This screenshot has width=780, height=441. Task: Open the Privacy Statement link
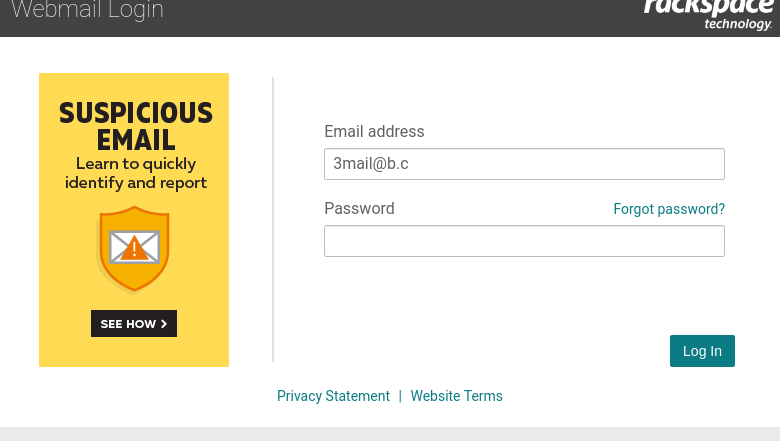click(333, 396)
